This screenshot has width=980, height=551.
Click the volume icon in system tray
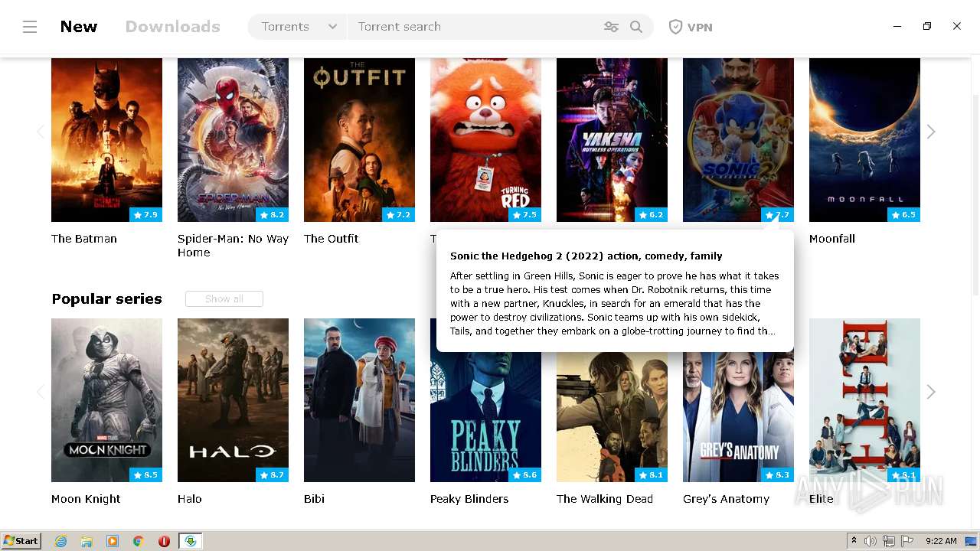pos(871,541)
